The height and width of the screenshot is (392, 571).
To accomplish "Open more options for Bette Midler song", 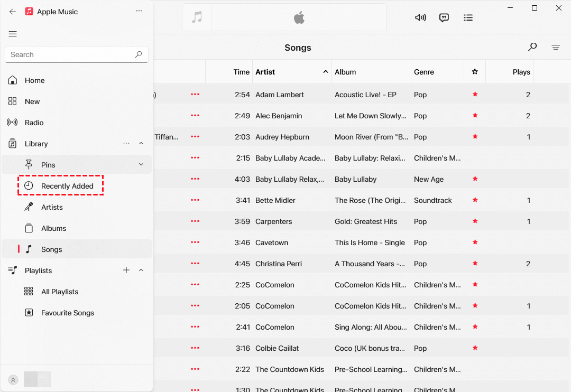I will [195, 200].
